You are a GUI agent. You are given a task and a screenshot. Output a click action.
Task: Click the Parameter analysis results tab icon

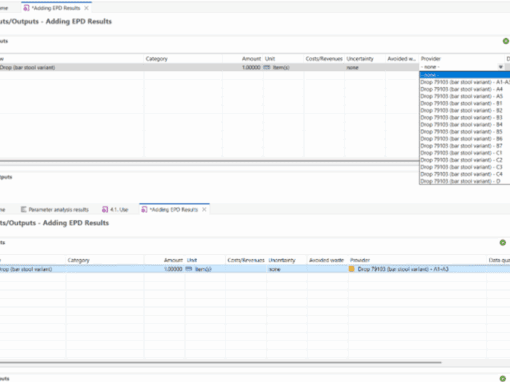pyautogui.click(x=24, y=209)
